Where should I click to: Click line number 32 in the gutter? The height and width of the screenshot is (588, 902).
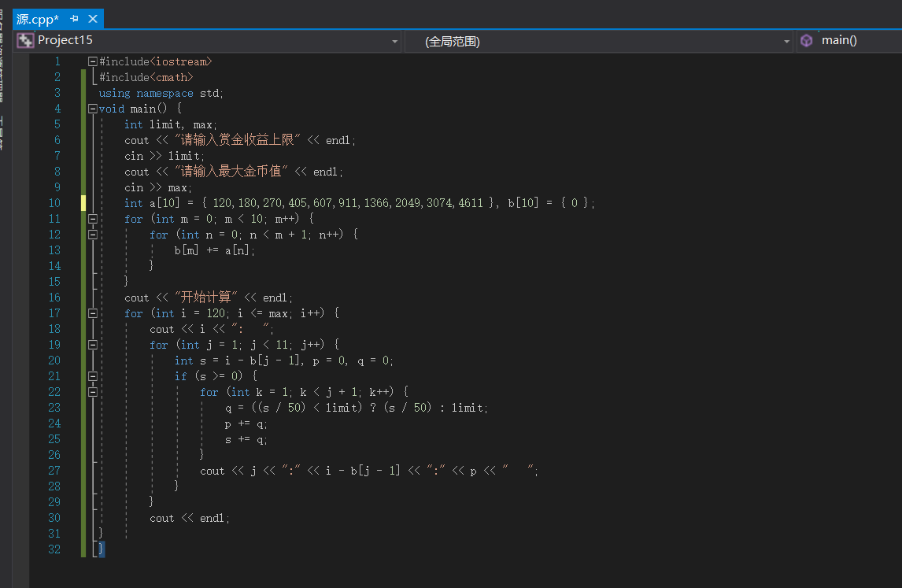54,549
